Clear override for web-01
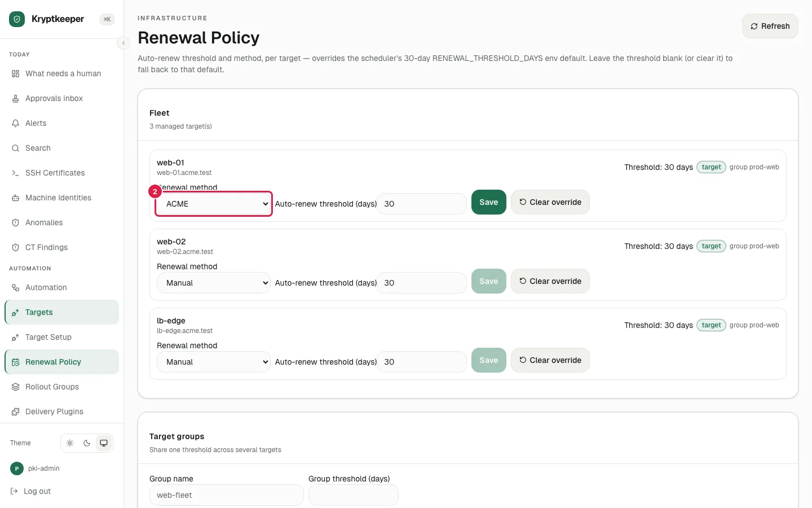The height and width of the screenshot is (508, 812). [550, 202]
